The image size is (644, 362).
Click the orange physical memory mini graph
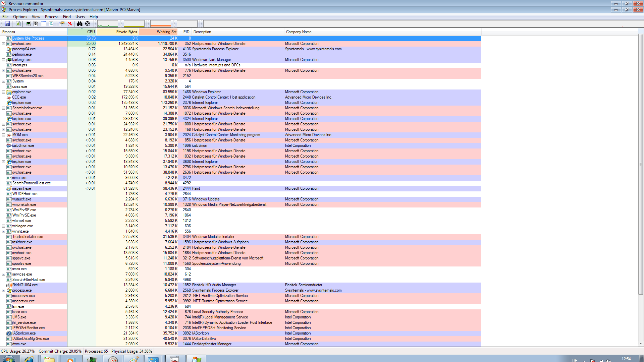coord(161,24)
